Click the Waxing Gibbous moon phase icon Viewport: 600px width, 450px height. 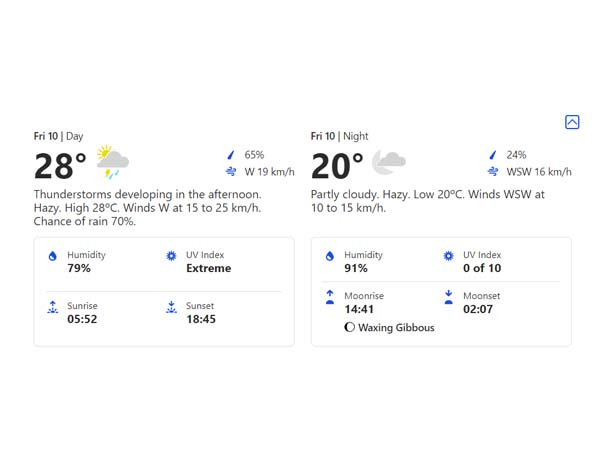point(350,327)
